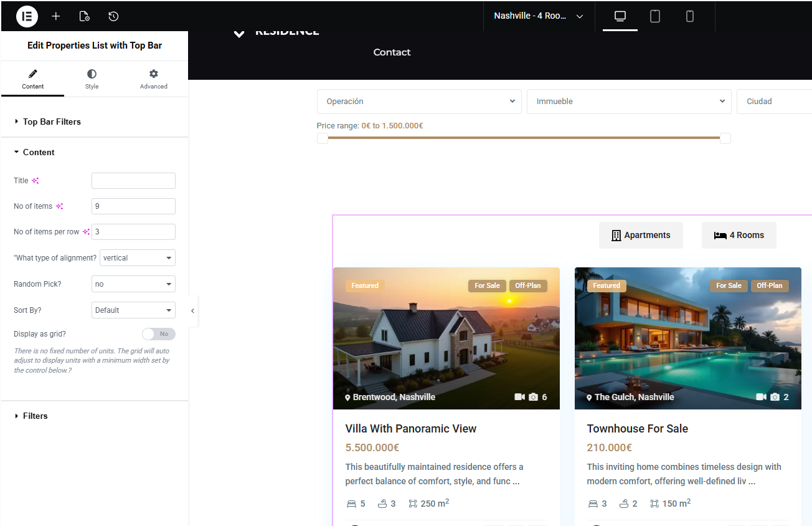Click the Elementor logo menu icon

pos(27,16)
